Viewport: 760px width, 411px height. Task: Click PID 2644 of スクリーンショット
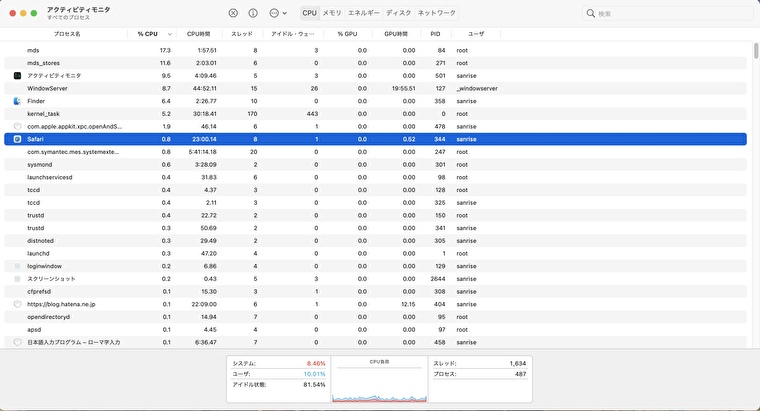[438, 279]
